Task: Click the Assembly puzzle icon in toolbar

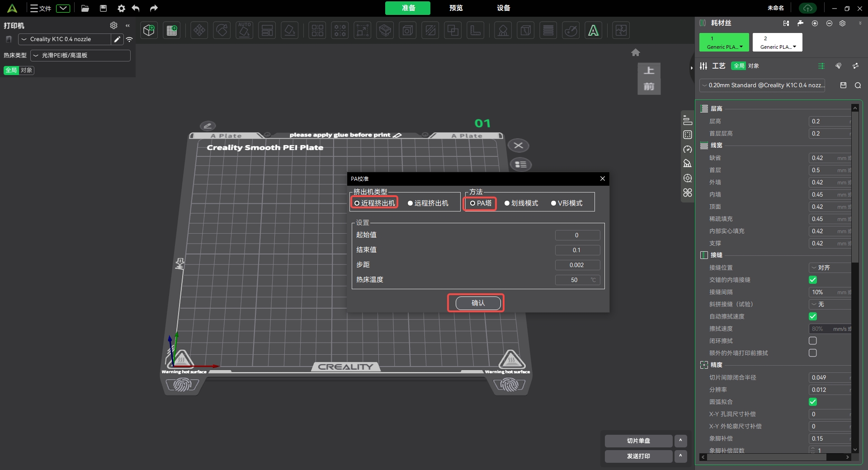Action: point(621,30)
